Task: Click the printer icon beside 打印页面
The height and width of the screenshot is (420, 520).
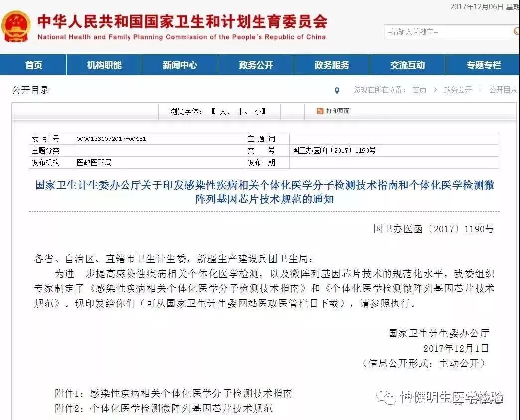Action: 320,111
